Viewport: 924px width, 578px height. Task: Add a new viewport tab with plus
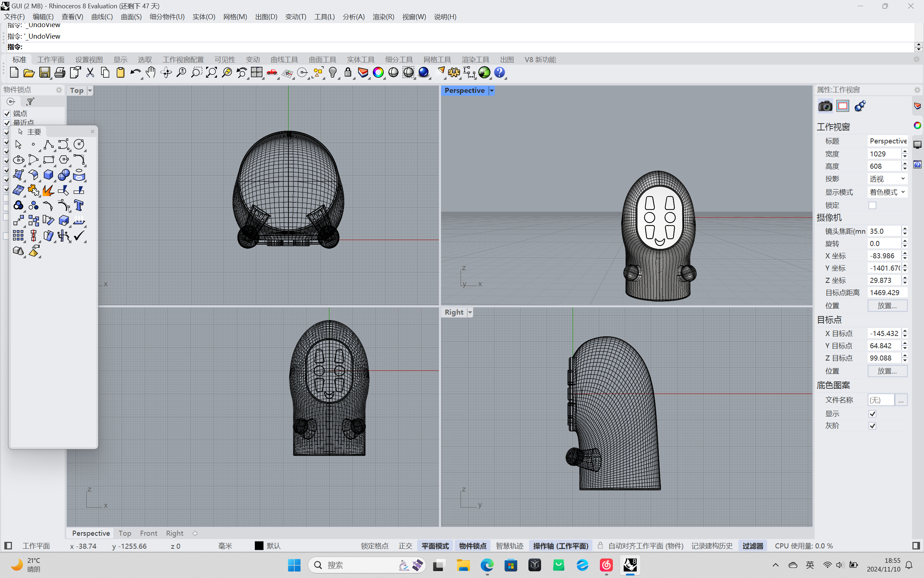coord(195,533)
